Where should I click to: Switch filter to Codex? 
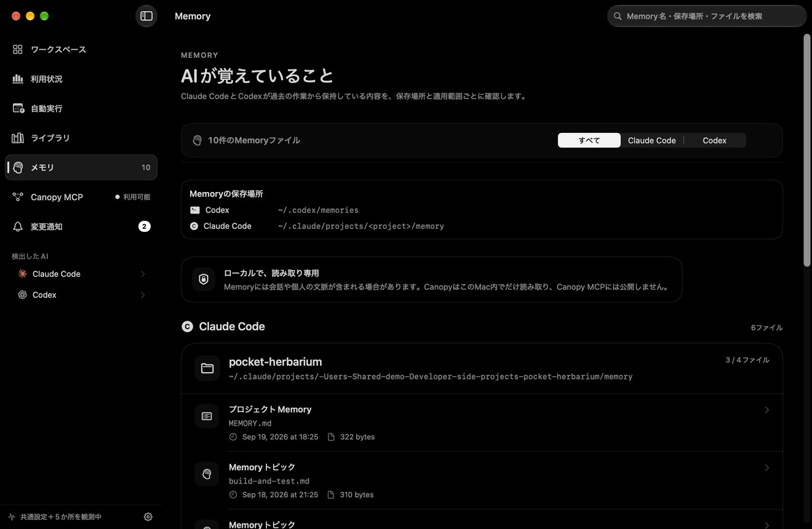715,140
